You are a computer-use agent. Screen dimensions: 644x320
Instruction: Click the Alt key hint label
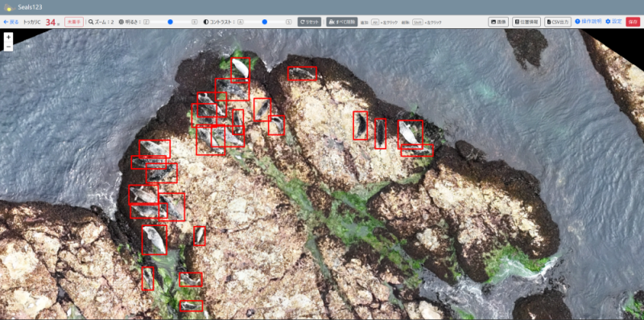[375, 23]
